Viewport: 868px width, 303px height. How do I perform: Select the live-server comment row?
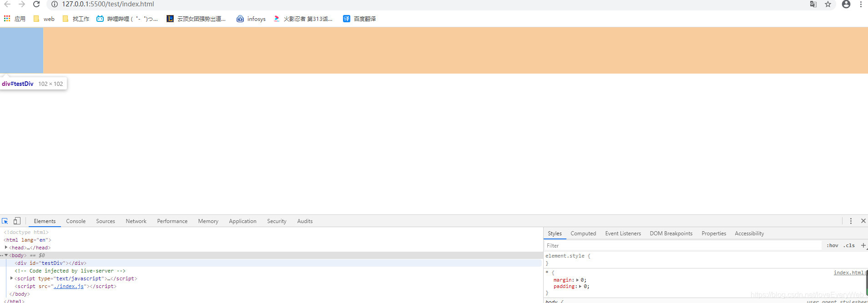click(271, 271)
